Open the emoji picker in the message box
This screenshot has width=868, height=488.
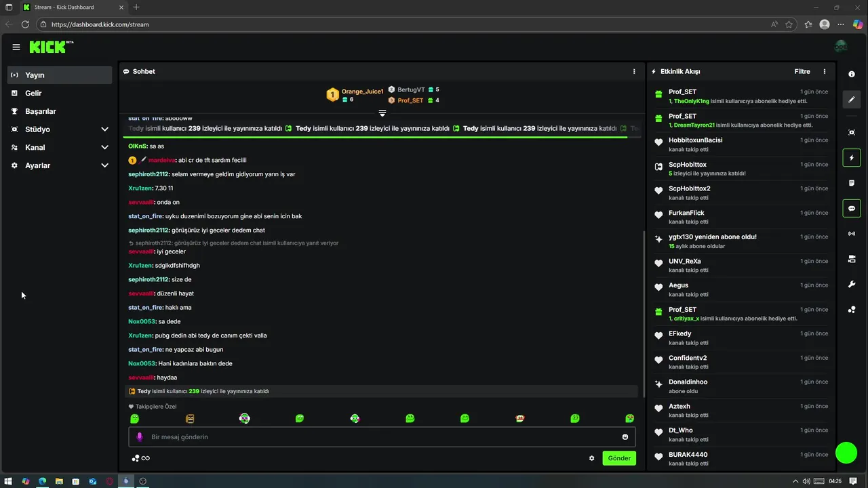625,437
